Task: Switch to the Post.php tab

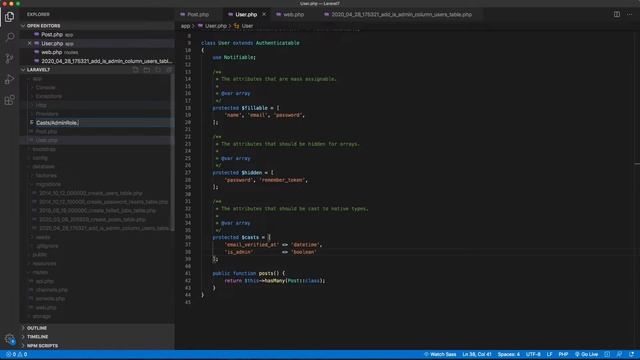Action: point(198,14)
